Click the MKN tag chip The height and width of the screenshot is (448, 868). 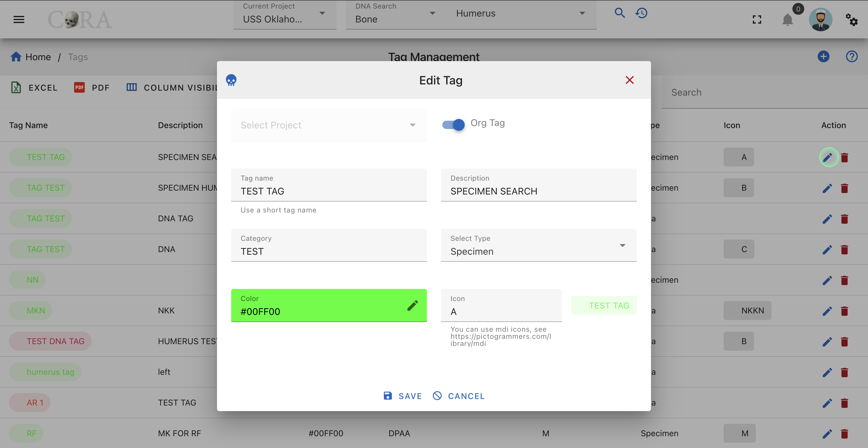31,310
